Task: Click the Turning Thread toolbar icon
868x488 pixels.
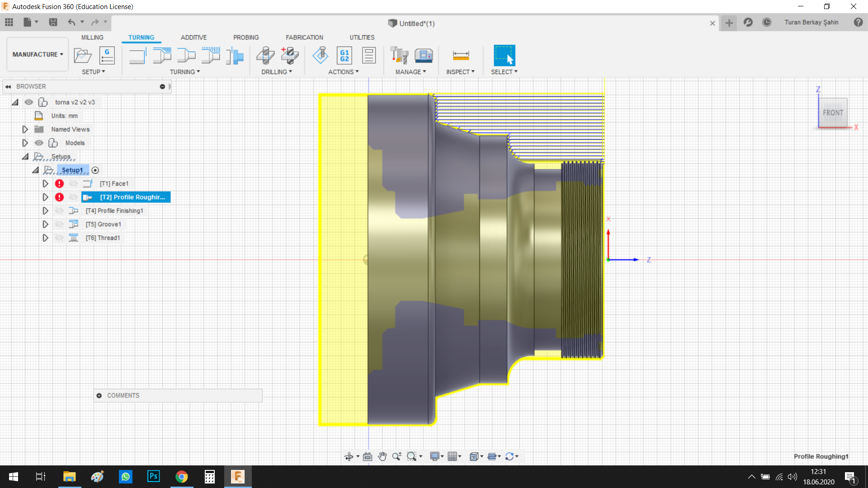Action: pyautogui.click(x=210, y=56)
